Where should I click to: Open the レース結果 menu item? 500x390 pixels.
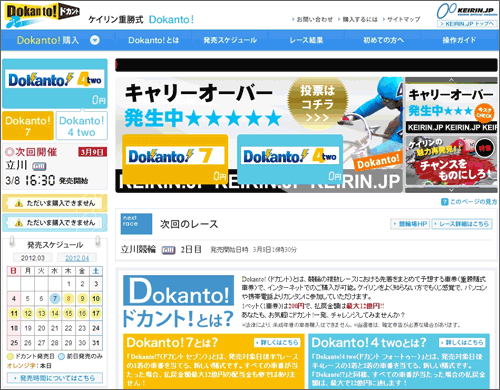point(306,40)
